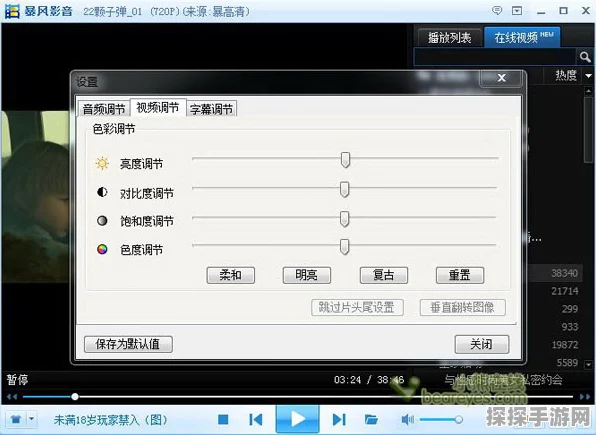Screen dimensions: 596x435
Task: Open the title bar dropdown menu icon
Action: point(517,11)
